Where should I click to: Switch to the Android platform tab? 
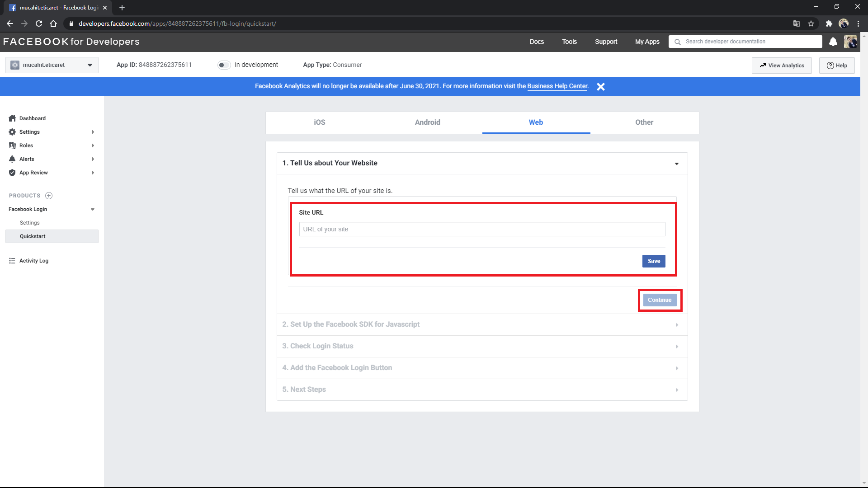pyautogui.click(x=428, y=122)
